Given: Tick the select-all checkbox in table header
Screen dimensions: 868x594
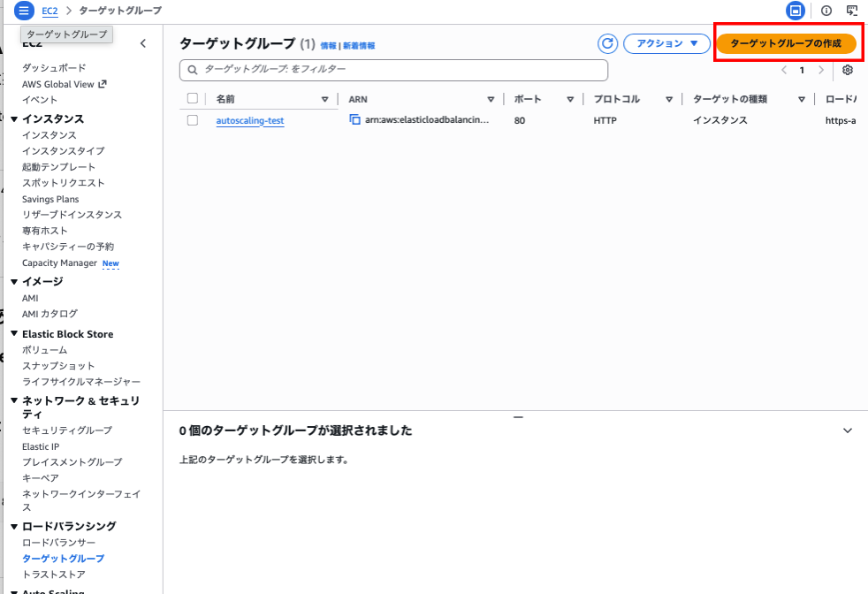Looking at the screenshot, I should click(193, 98).
